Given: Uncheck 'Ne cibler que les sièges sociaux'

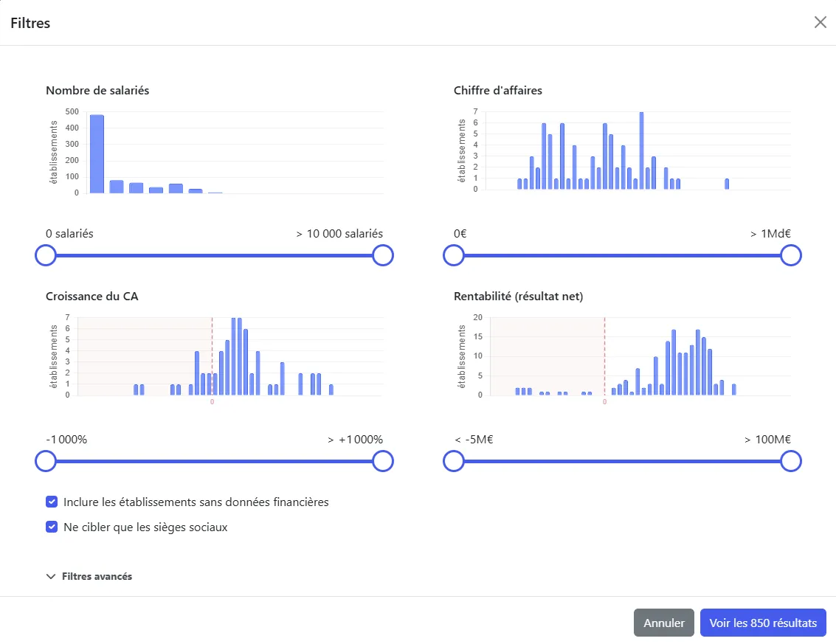Looking at the screenshot, I should (52, 527).
